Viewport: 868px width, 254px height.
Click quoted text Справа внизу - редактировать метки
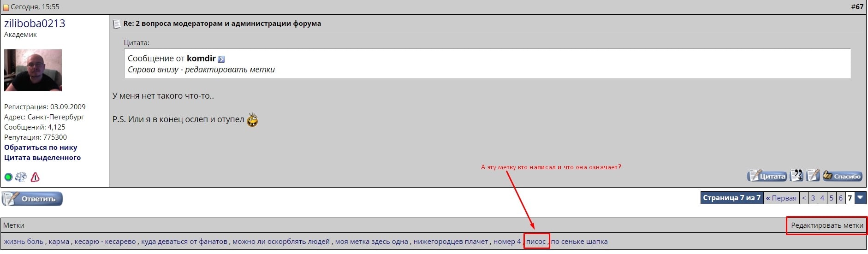201,70
